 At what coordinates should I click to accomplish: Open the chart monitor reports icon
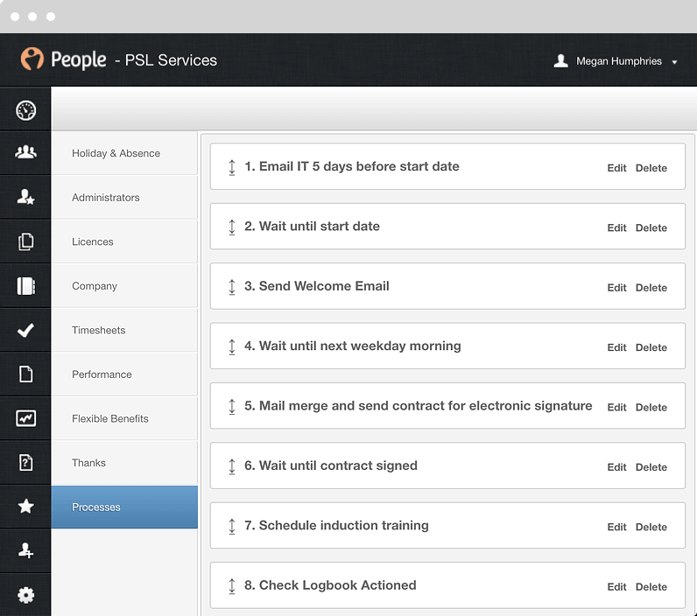[x=25, y=418]
